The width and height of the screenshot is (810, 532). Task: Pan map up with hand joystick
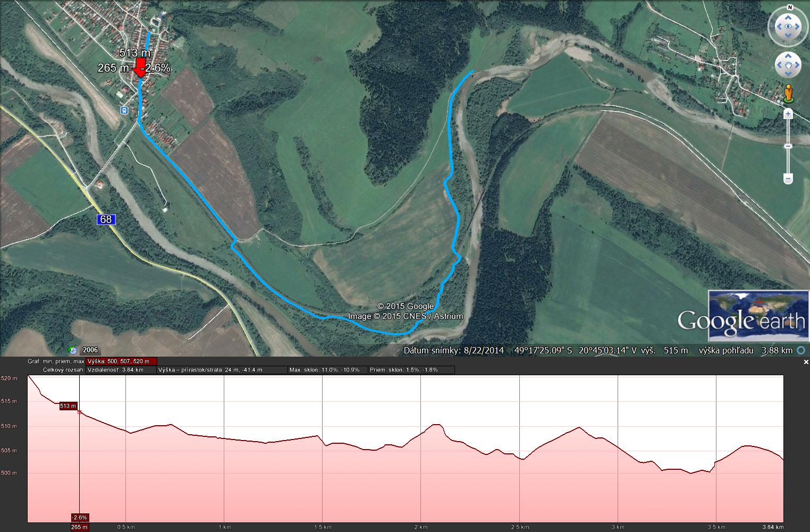pyautogui.click(x=788, y=56)
